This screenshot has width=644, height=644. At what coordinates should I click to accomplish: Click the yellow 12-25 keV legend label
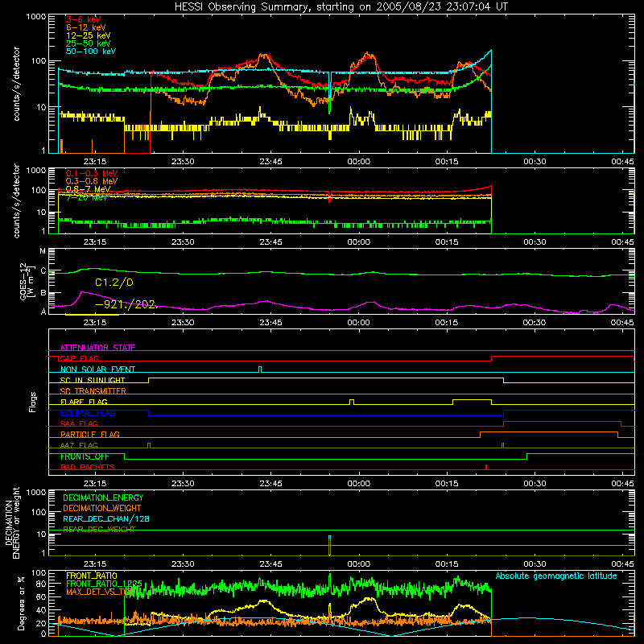[x=89, y=35]
